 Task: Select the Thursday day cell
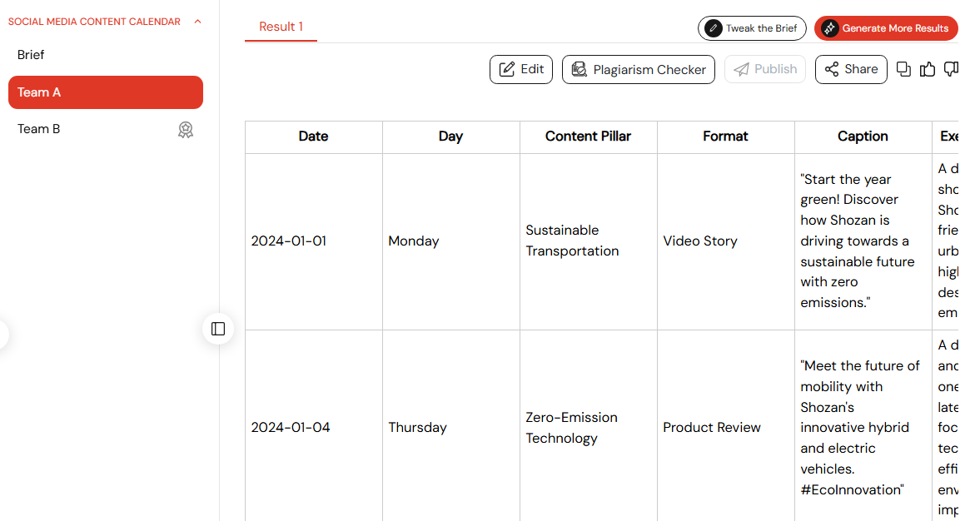click(x=451, y=426)
